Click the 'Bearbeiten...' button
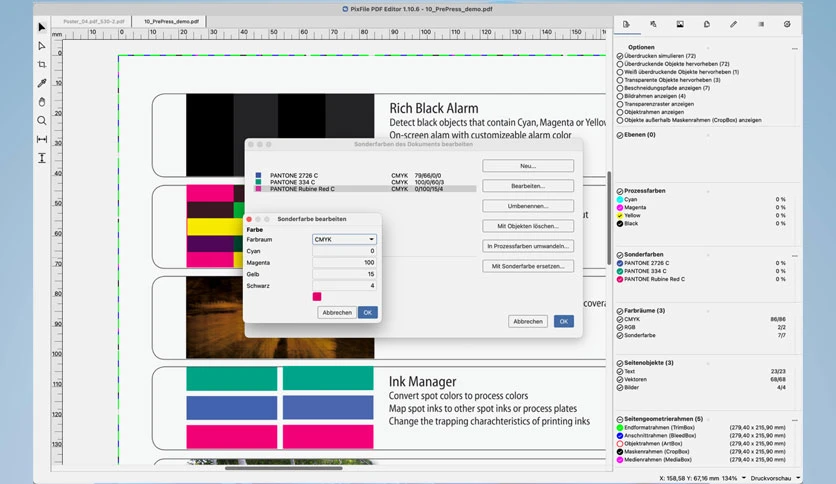836x484 pixels. click(x=528, y=186)
